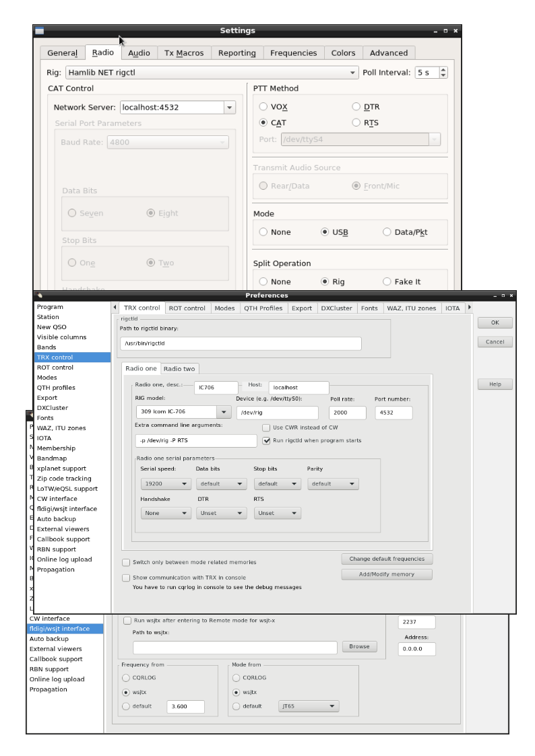This screenshot has width=535, height=756.
Task: Click the Settings window title bar icon
Action: point(40,31)
